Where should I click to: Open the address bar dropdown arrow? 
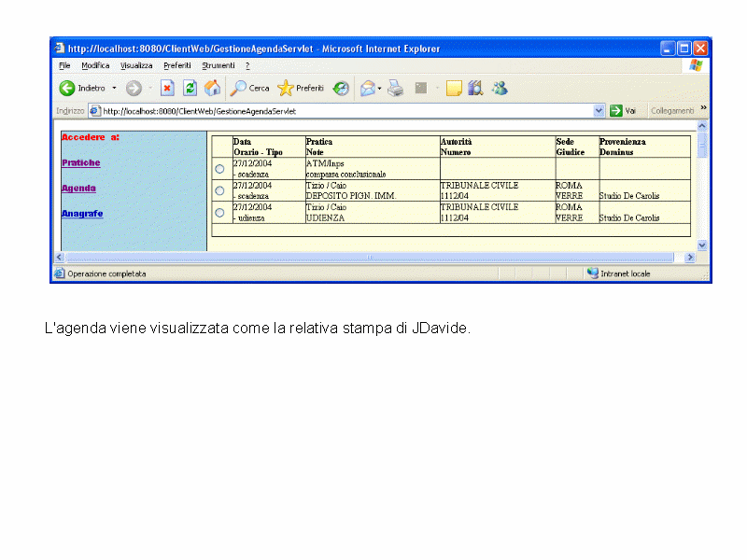pos(599,111)
